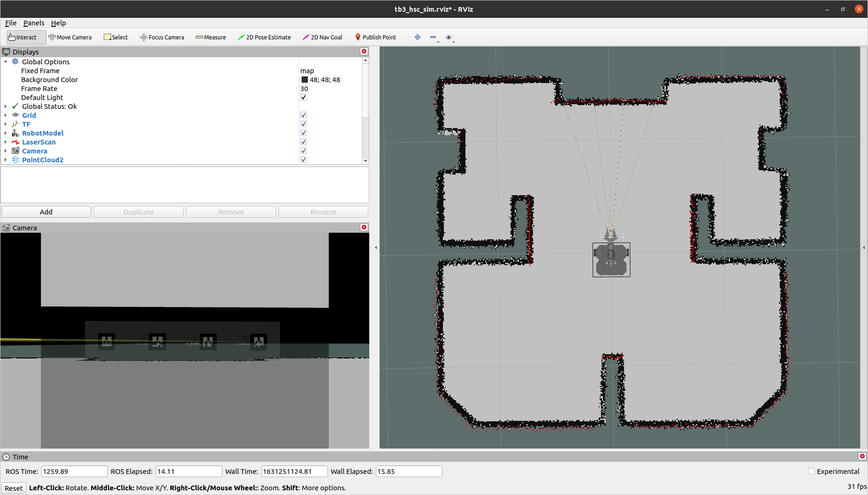Uncheck the LaserScan display checkbox
This screenshot has height=495, width=868.
[304, 142]
